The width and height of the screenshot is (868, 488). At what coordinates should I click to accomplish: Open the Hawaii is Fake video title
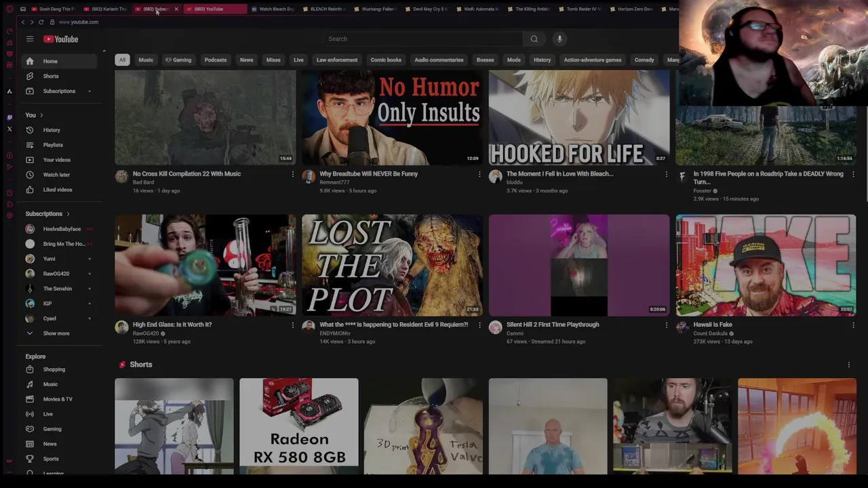(713, 325)
